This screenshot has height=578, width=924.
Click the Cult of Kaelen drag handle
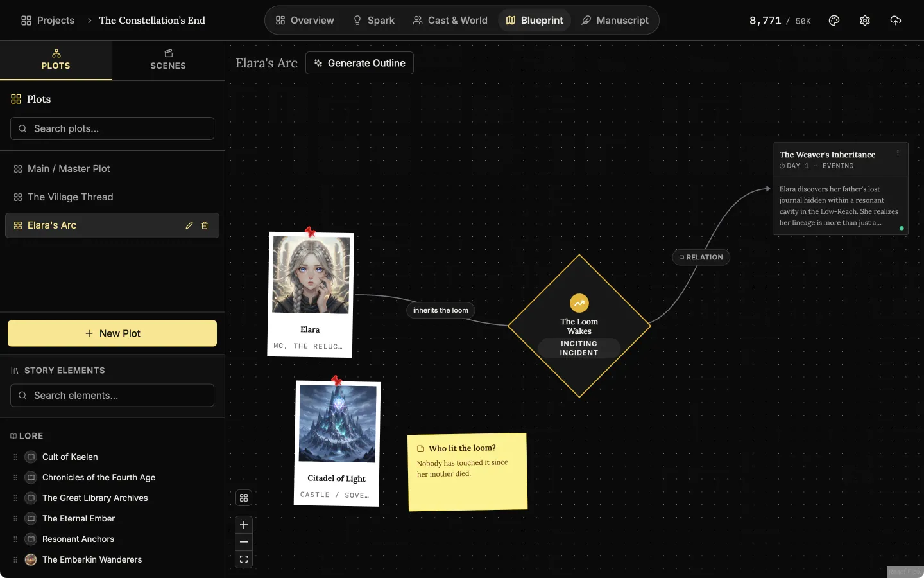[x=15, y=457]
